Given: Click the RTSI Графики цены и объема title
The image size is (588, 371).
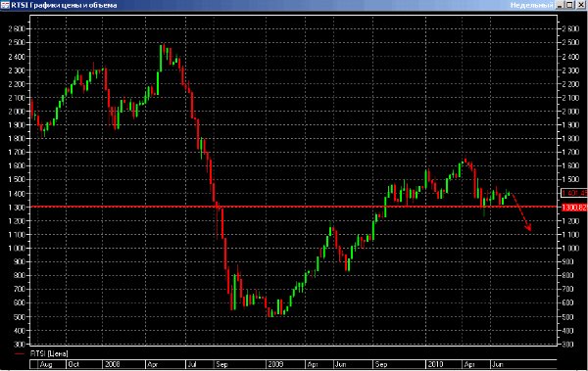Looking at the screenshot, I should 64,5.
